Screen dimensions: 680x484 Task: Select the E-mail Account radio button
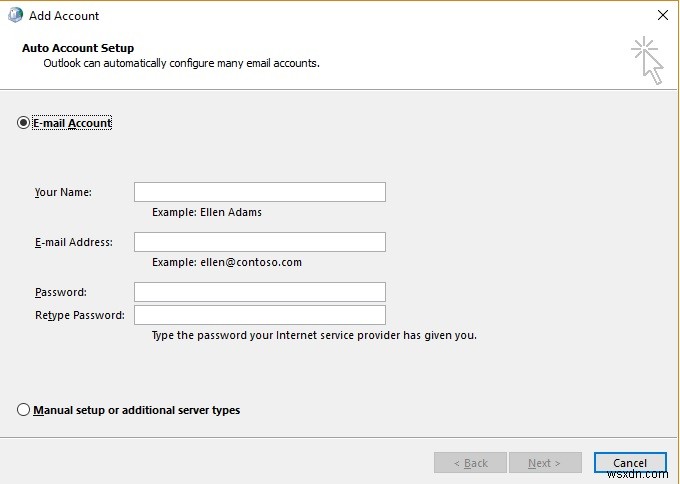(x=24, y=123)
